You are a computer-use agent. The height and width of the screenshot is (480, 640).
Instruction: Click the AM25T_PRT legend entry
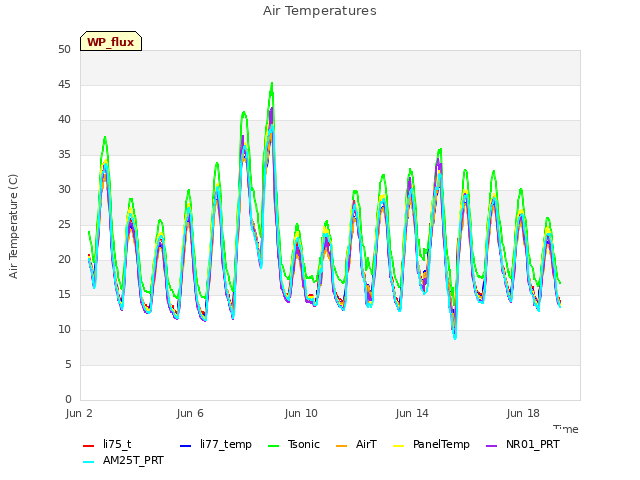pos(123,460)
